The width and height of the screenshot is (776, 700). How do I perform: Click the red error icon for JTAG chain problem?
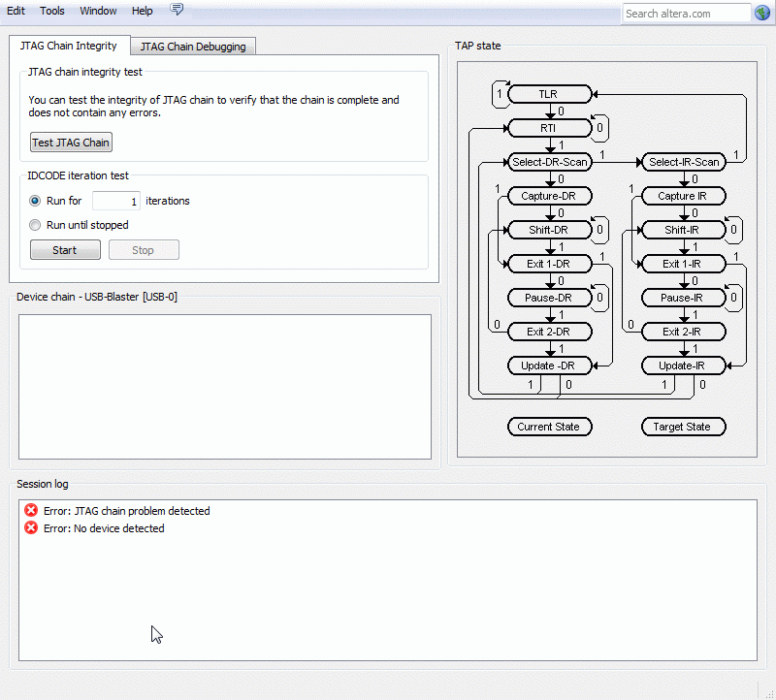click(31, 511)
